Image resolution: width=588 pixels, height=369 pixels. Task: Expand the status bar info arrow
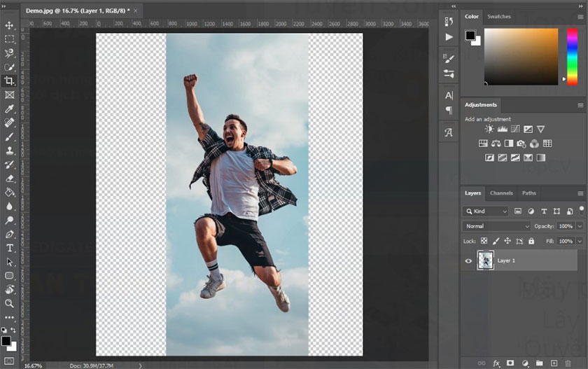point(140,365)
